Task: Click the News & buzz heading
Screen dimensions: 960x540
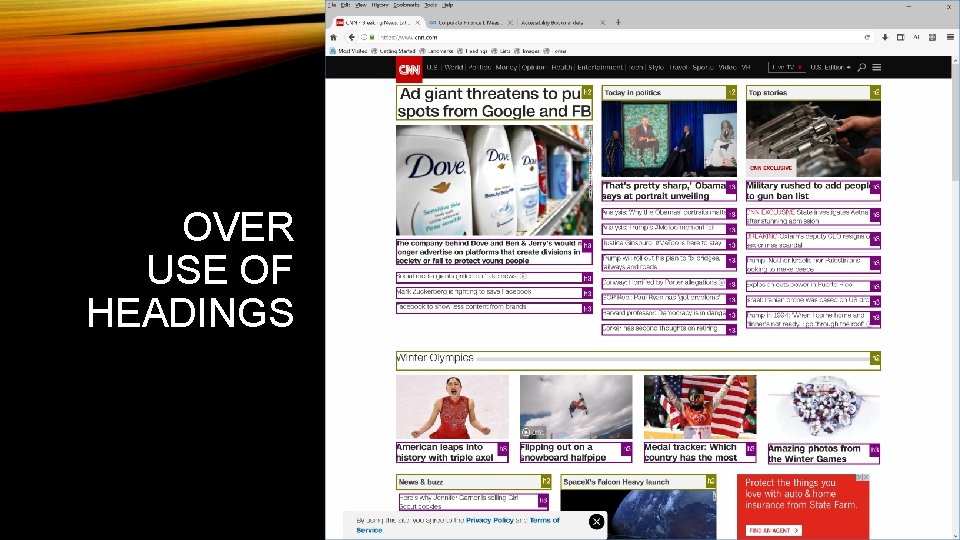Action: (x=474, y=482)
